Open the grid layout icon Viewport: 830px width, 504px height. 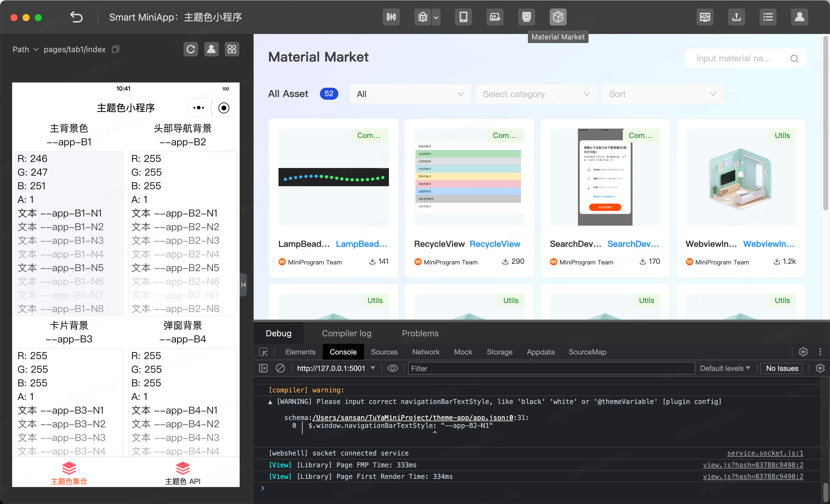coord(232,49)
